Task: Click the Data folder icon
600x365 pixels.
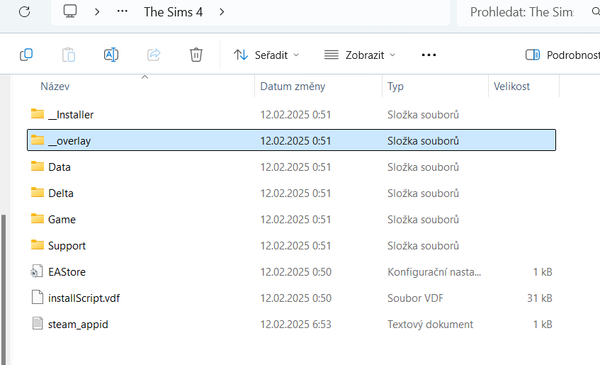Action: pos(37,166)
